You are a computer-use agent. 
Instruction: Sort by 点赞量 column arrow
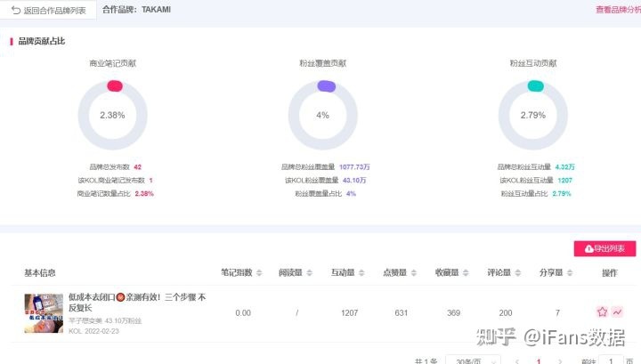[x=412, y=272]
